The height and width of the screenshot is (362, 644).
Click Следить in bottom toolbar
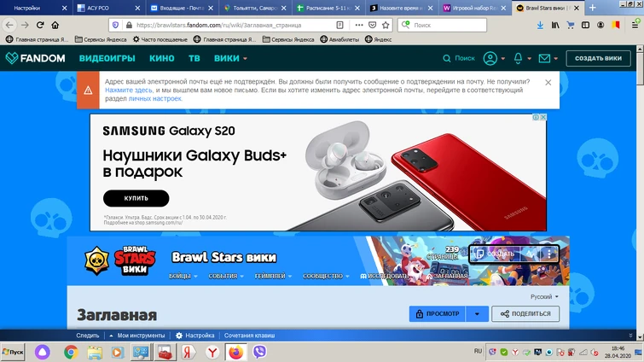[x=88, y=336]
